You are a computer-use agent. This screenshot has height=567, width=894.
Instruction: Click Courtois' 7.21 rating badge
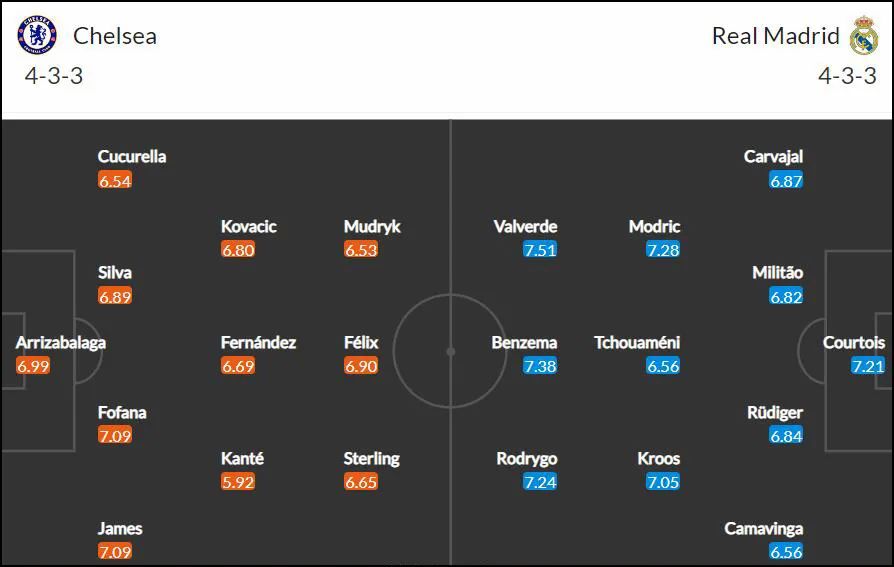point(868,365)
